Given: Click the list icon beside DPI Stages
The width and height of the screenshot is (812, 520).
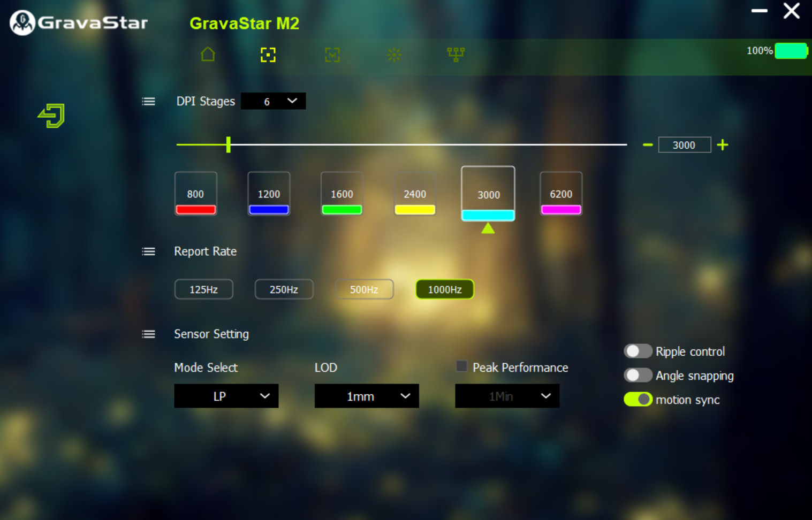Looking at the screenshot, I should [148, 101].
